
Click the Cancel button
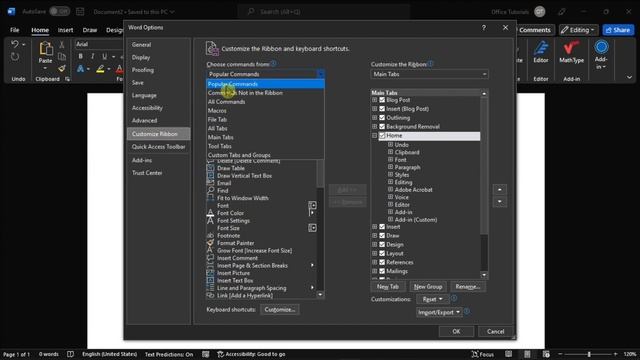[x=496, y=331]
